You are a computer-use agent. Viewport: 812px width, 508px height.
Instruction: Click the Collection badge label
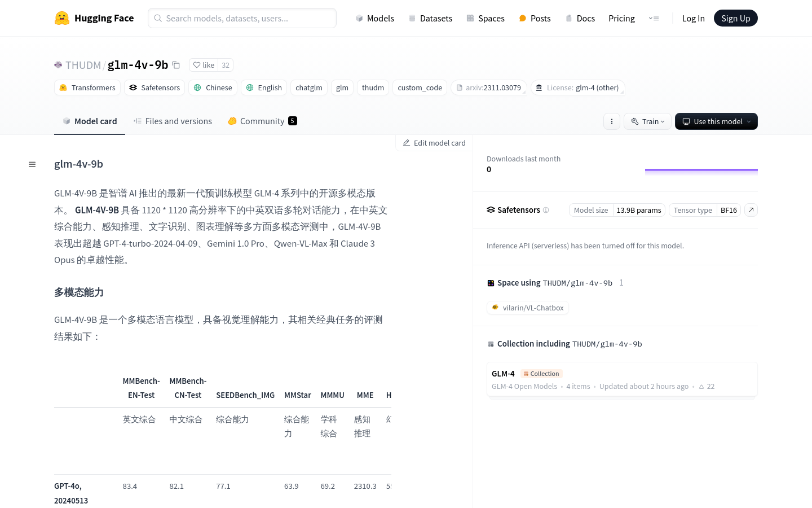tap(541, 374)
